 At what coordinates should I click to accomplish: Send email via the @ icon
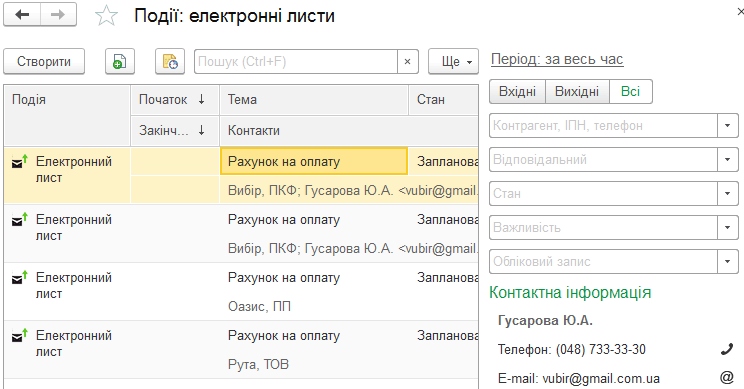coord(726,378)
